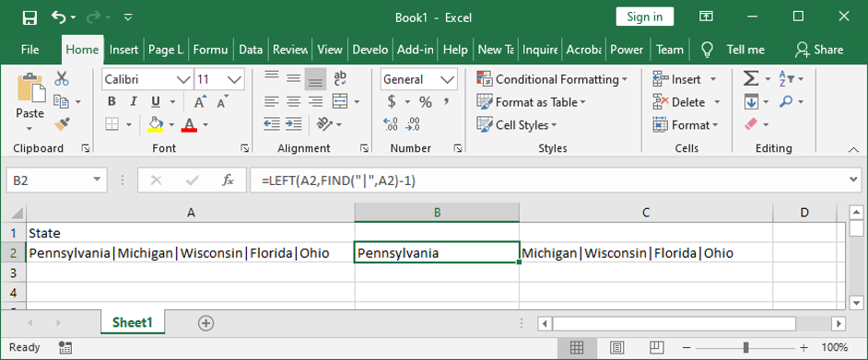
Task: Click the Percent Style icon
Action: pyautogui.click(x=425, y=102)
